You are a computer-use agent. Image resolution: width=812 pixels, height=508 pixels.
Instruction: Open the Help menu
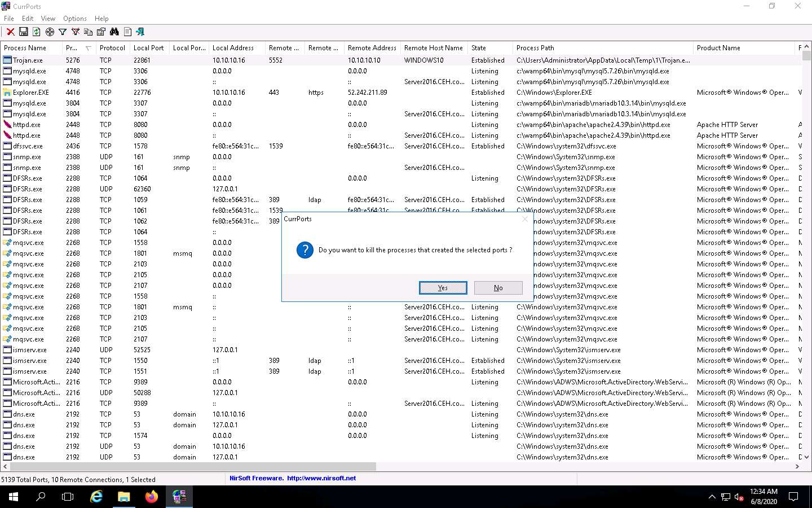coord(101,19)
